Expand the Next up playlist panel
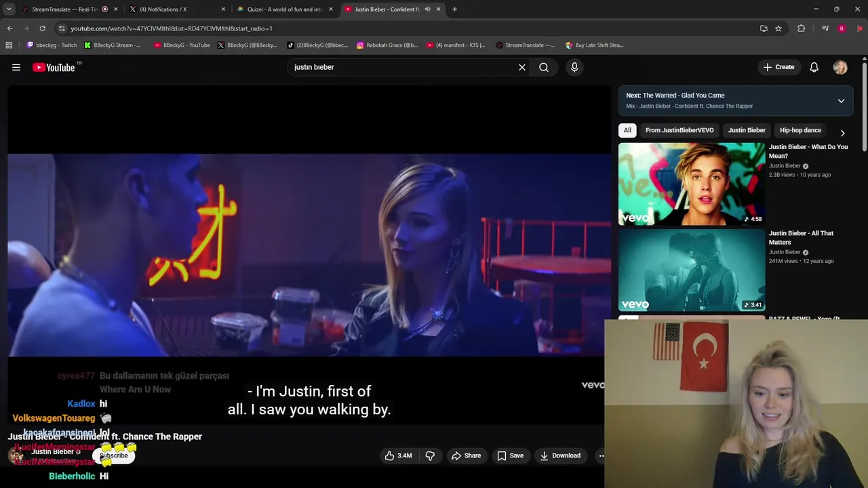 (x=841, y=100)
